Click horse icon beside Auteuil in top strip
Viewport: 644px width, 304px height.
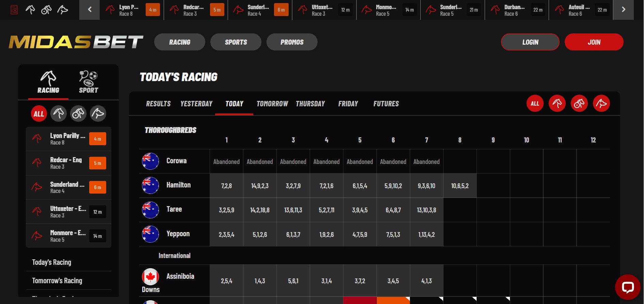(x=559, y=10)
